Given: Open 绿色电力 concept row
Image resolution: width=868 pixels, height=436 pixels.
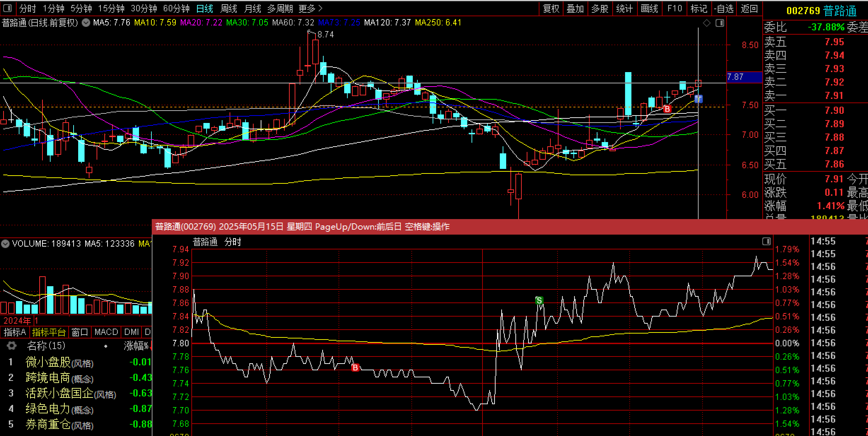Looking at the screenshot, I should coord(76,409).
